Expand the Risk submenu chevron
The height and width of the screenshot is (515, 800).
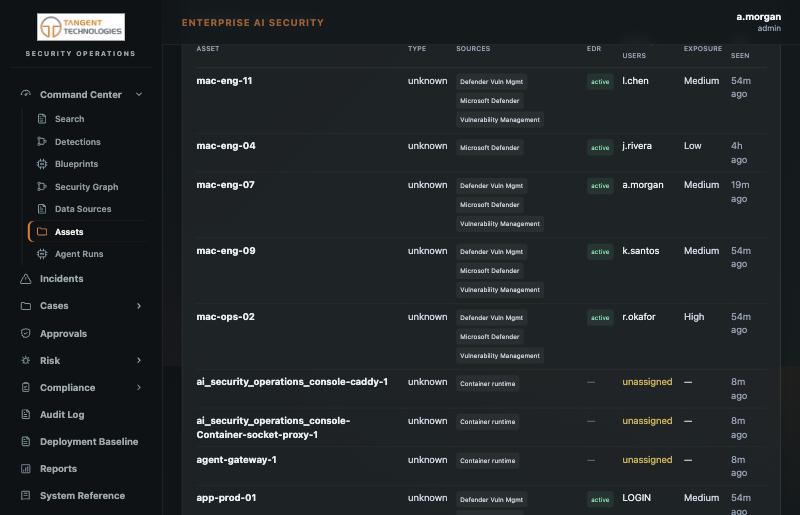pyautogui.click(x=139, y=360)
